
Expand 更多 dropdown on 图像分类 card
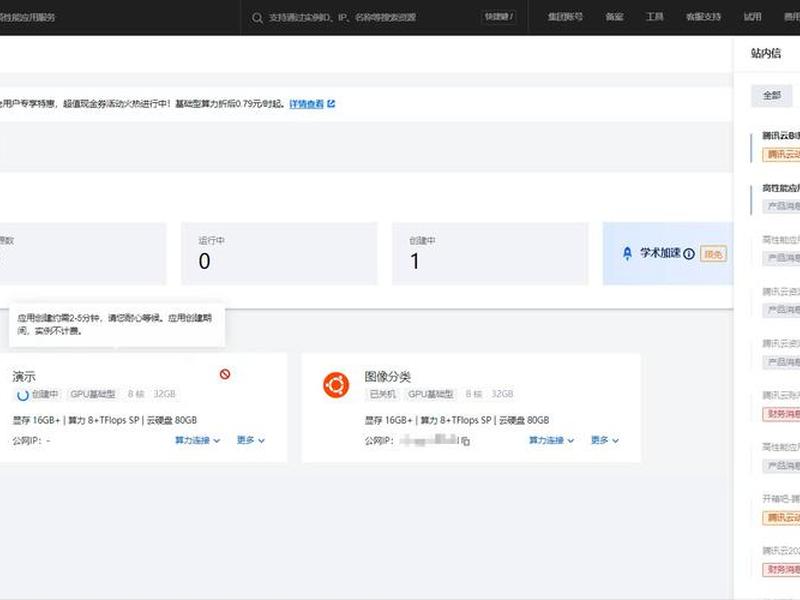tap(605, 440)
